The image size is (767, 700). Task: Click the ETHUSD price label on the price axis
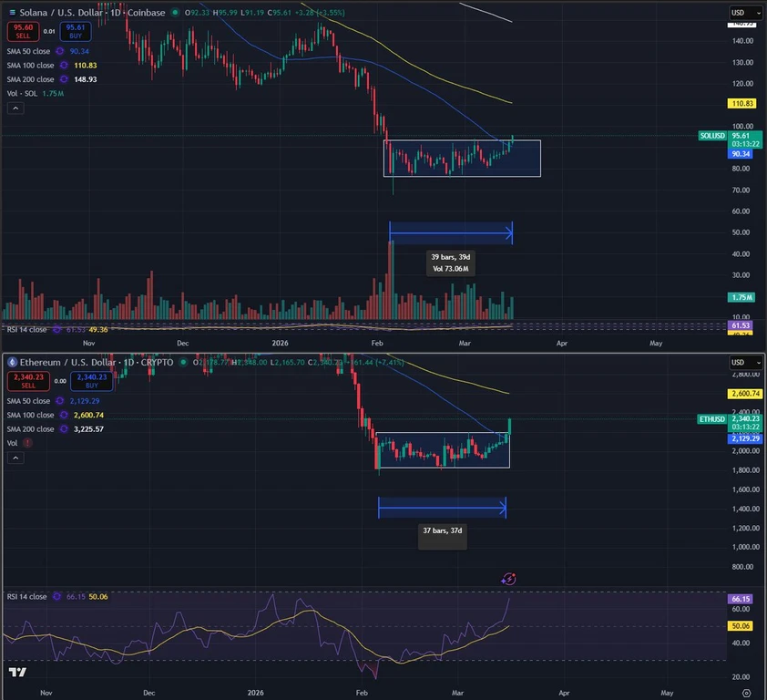click(711, 419)
